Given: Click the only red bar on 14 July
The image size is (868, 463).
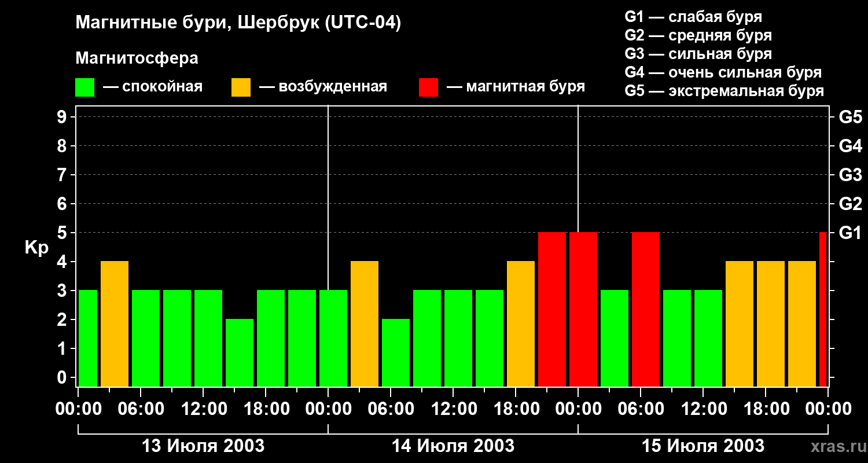Looking at the screenshot, I should pos(552,309).
